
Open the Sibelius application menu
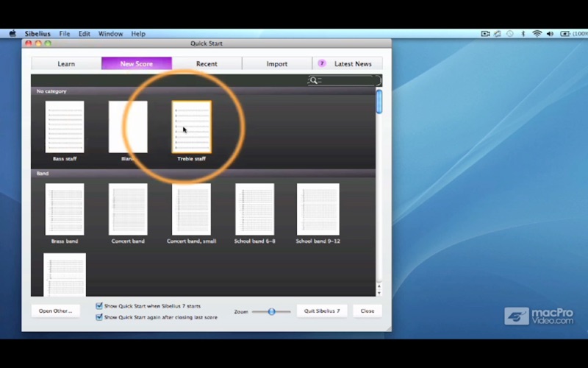click(37, 33)
